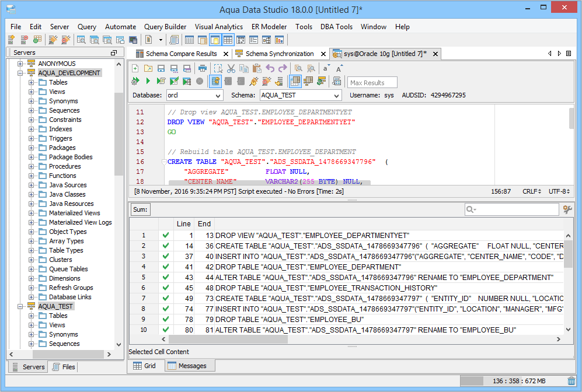
Task: Click the Cut scissors icon
Action: coord(231,68)
